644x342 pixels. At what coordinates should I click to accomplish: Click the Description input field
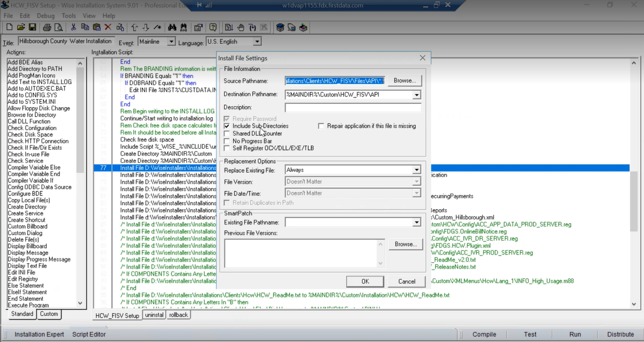point(353,108)
